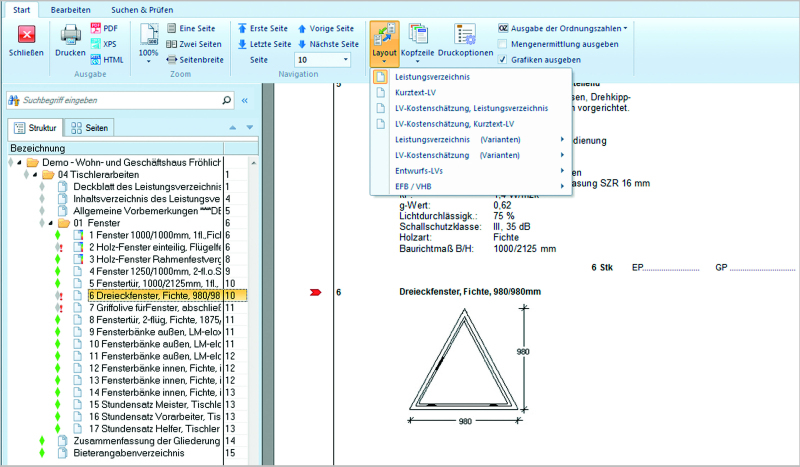The width and height of the screenshot is (800, 467).
Task: Select Bieterangabenverzeichnis item
Action: [x=129, y=453]
